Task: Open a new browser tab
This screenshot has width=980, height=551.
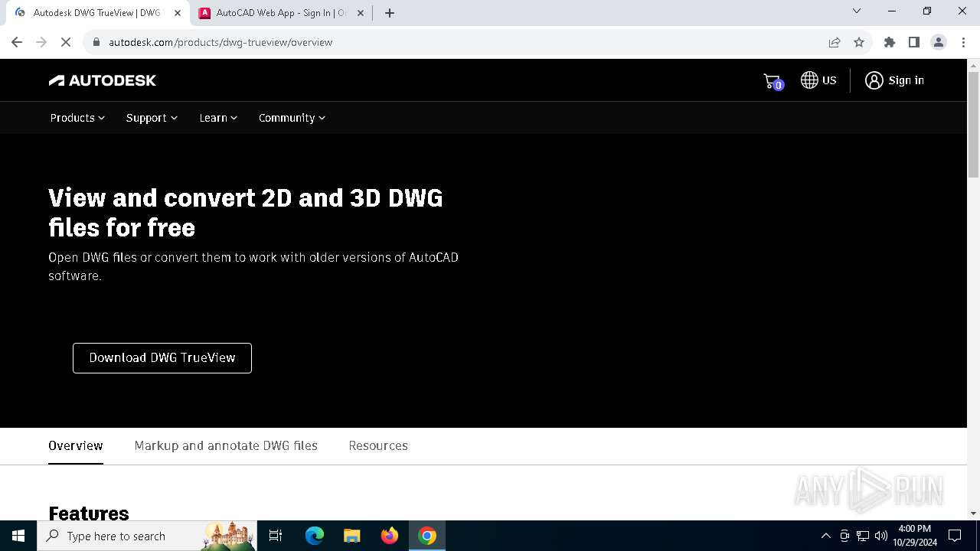Action: pos(390,13)
